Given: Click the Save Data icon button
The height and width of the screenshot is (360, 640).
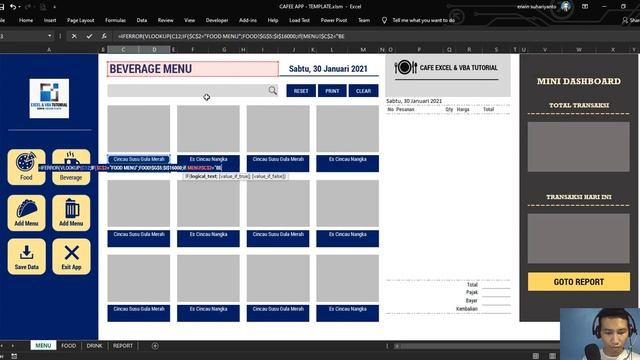Looking at the screenshot, I should 27,257.
